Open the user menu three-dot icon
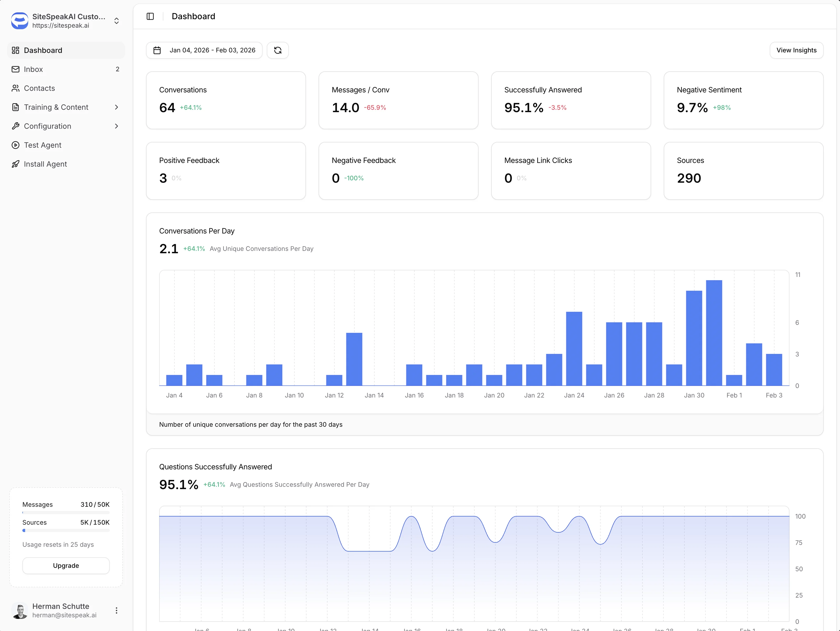 (116, 610)
